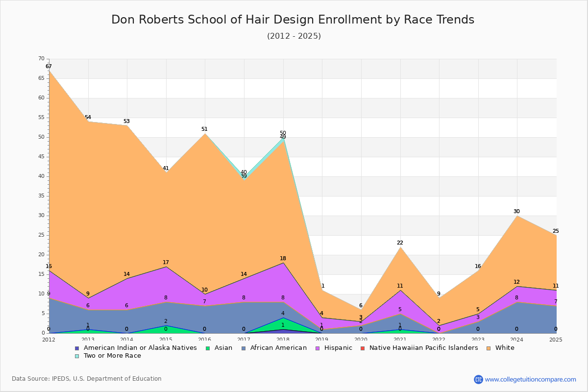Click the 41 data label at 2015
Screen dimensions: 588x392
click(x=166, y=168)
